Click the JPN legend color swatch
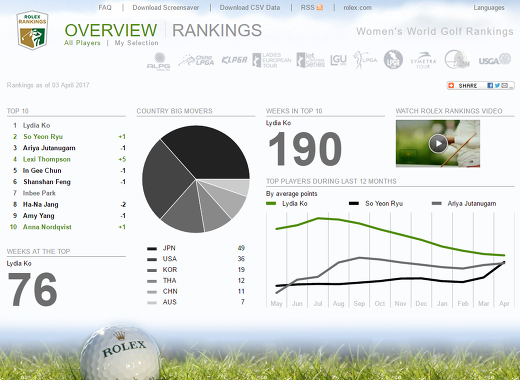The width and height of the screenshot is (520, 380). click(x=152, y=249)
